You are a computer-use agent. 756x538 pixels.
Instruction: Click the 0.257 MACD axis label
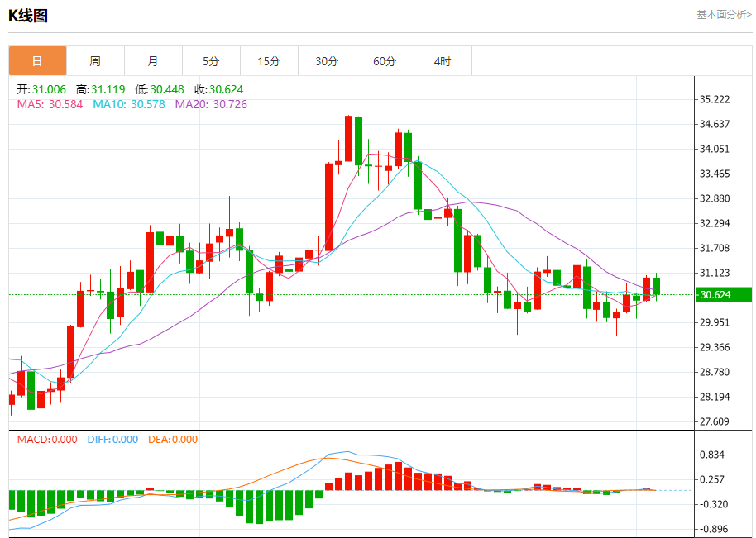tap(711, 479)
